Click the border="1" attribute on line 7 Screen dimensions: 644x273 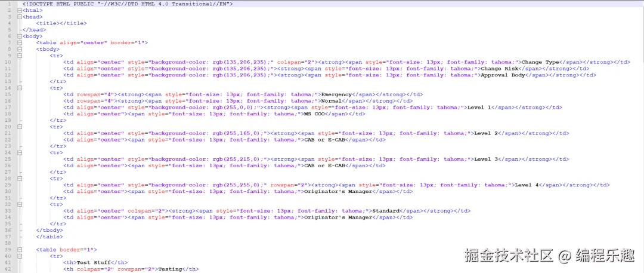click(x=128, y=43)
